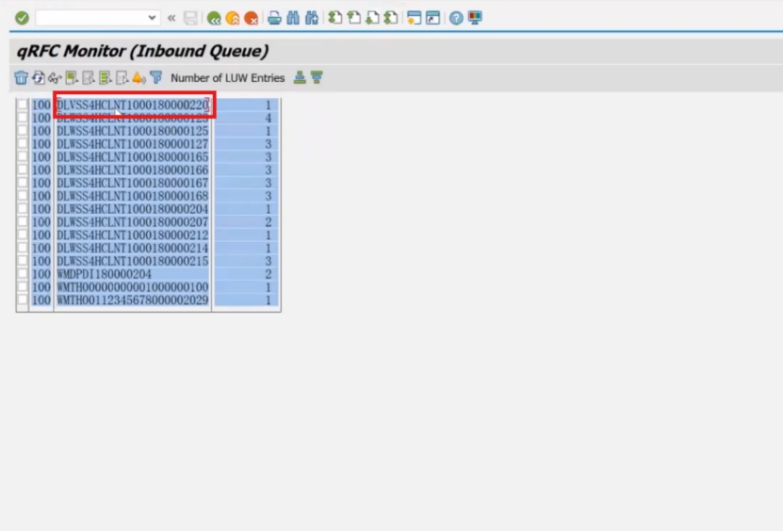Select queue name WMDPDI180000204
The height and width of the screenshot is (532, 783).
pyautogui.click(x=104, y=274)
